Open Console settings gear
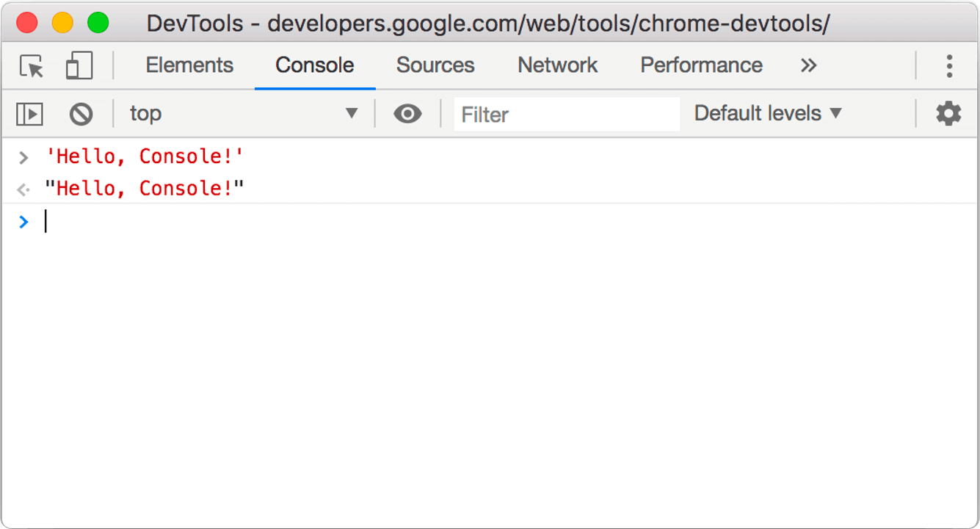980x529 pixels. [948, 114]
